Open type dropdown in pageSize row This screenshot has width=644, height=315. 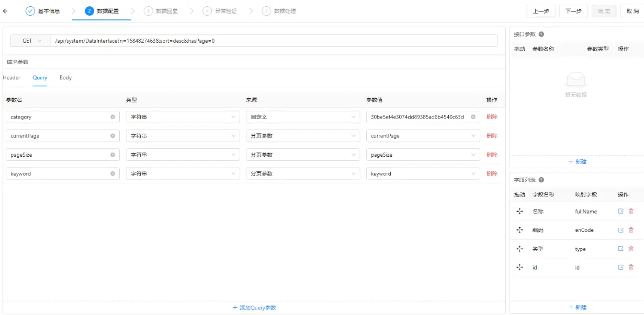click(183, 155)
